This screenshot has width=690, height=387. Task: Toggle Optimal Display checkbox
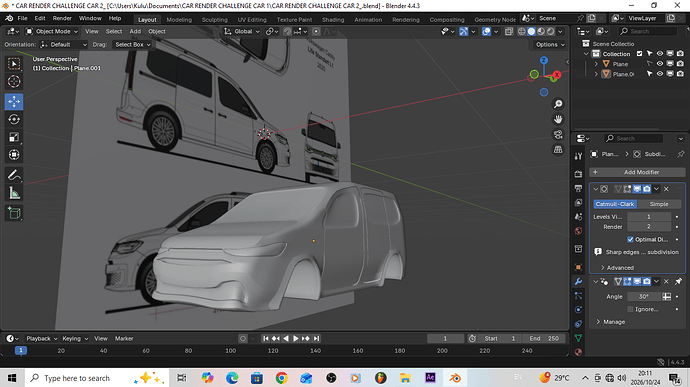630,240
